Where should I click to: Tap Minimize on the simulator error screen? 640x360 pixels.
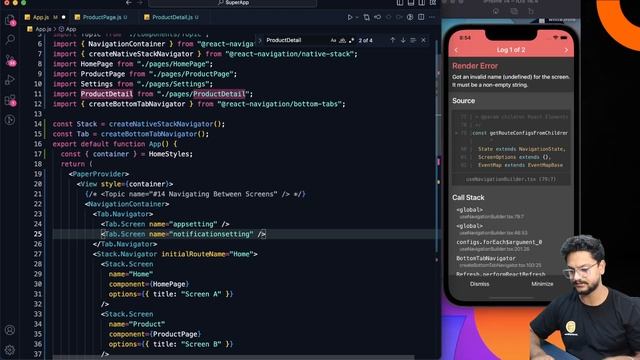542,284
